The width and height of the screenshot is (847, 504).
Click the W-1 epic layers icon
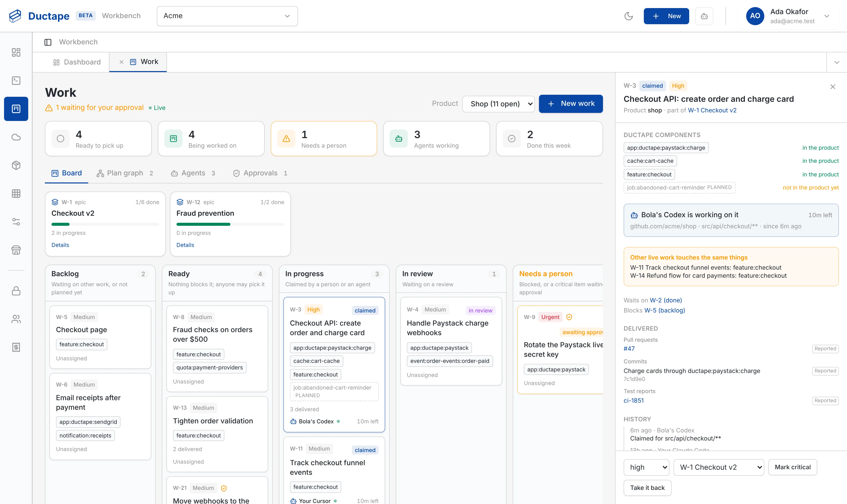coord(55,202)
